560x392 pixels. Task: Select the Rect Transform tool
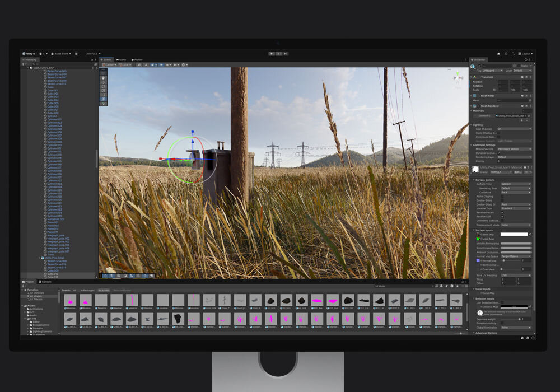coord(102,94)
